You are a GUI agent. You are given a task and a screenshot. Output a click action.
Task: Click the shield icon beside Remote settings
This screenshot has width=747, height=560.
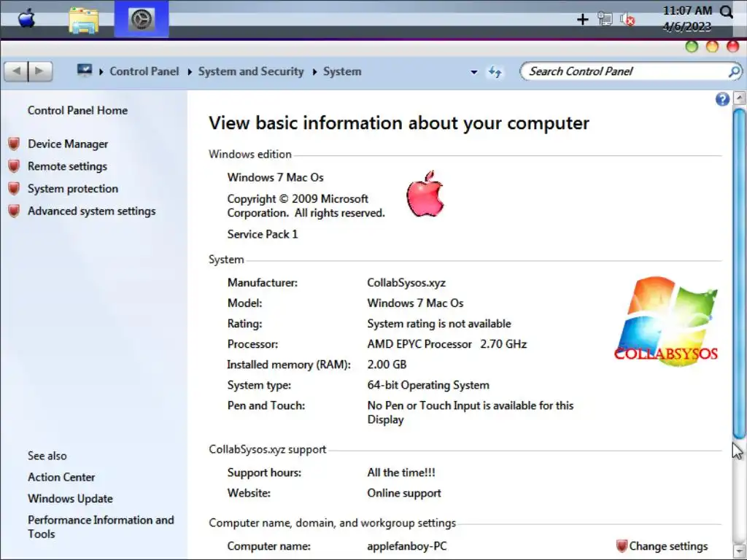15,166
